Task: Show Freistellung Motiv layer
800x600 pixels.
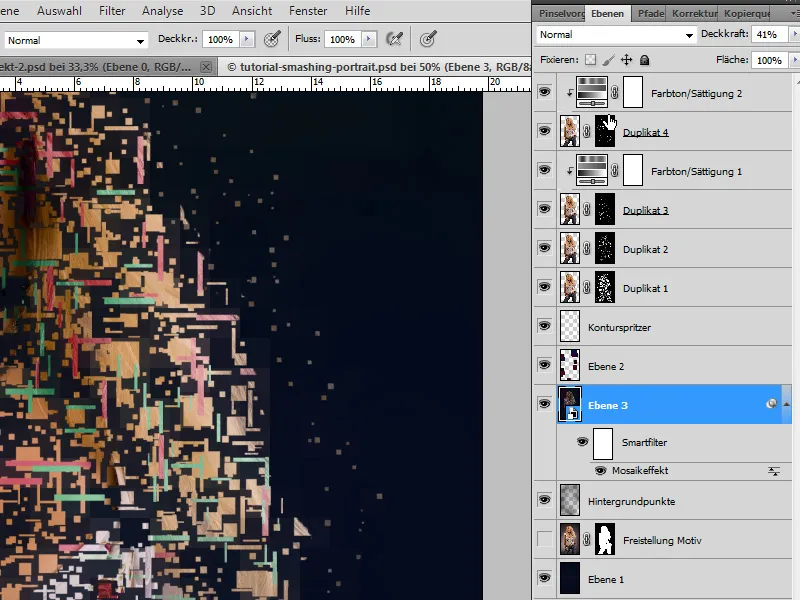Action: point(544,539)
